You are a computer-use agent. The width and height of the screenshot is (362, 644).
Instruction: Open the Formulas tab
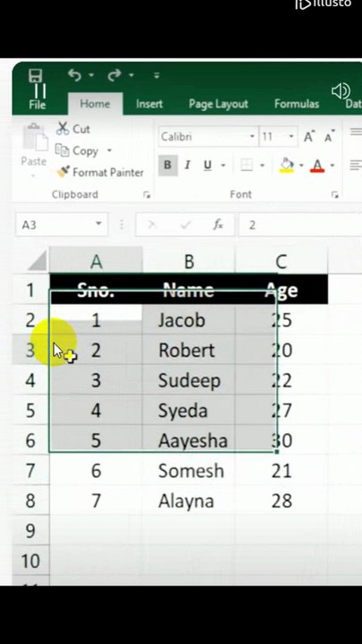(297, 104)
